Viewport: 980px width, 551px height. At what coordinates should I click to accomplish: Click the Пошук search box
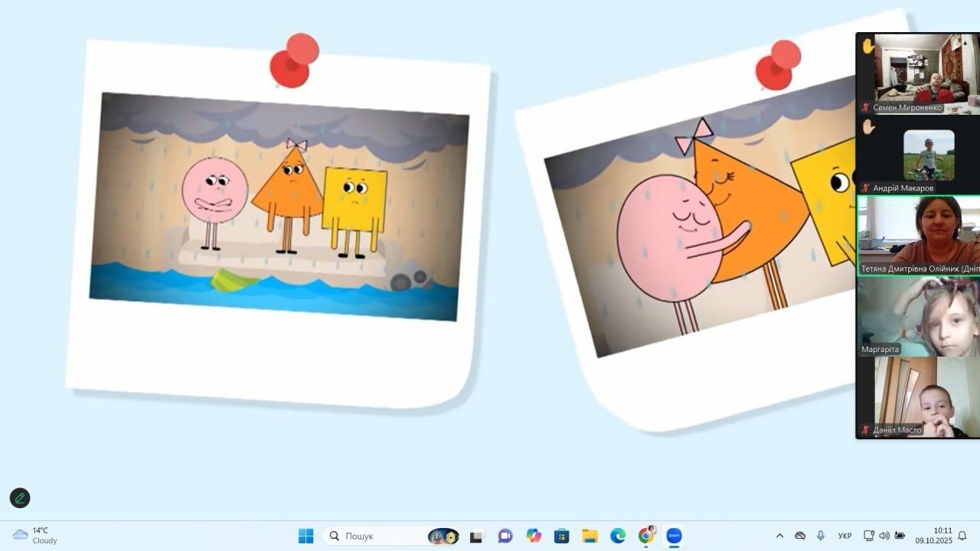(375, 536)
